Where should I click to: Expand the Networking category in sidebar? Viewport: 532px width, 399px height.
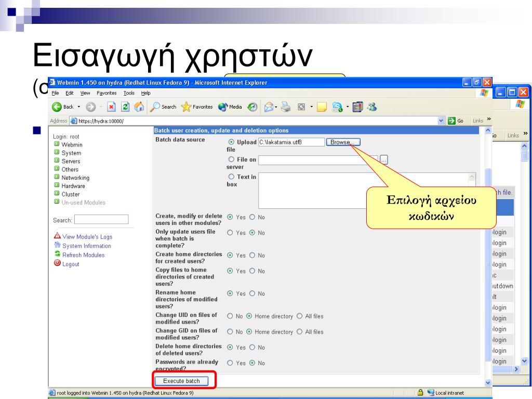(x=57, y=177)
